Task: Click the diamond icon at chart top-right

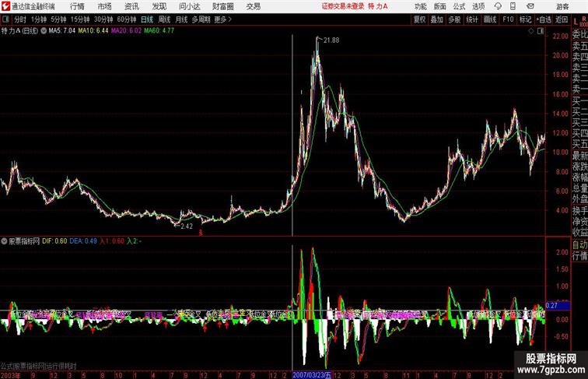Action: pos(531,31)
